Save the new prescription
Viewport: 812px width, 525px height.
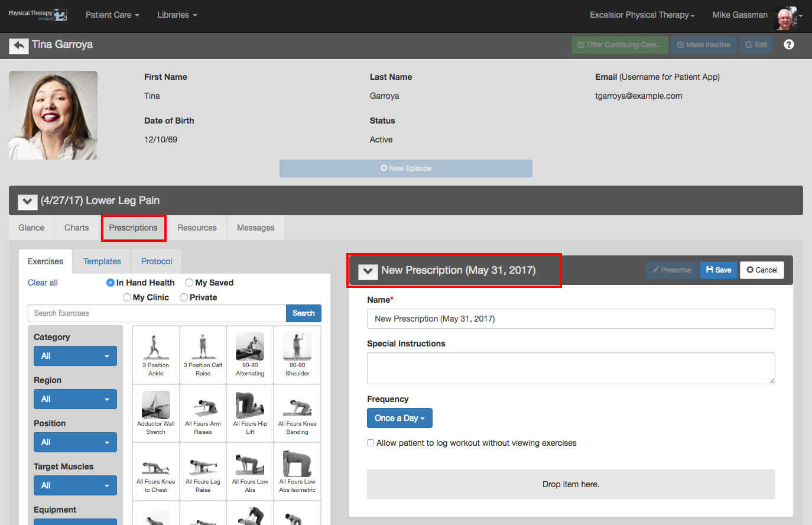(x=719, y=270)
